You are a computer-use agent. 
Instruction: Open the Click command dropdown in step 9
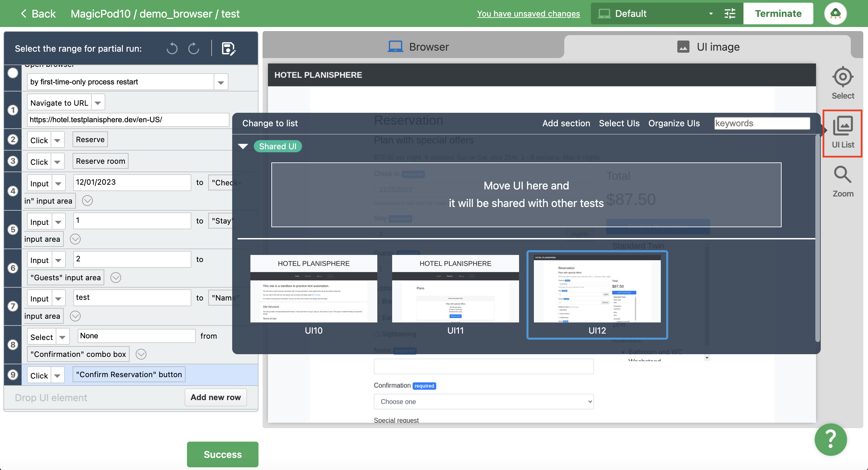point(57,375)
